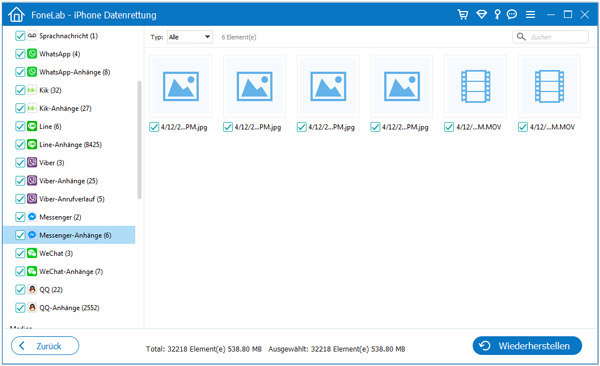Screen dimensions: 600x366
Task: Open the last MOV video thumbnail
Action: [549, 86]
